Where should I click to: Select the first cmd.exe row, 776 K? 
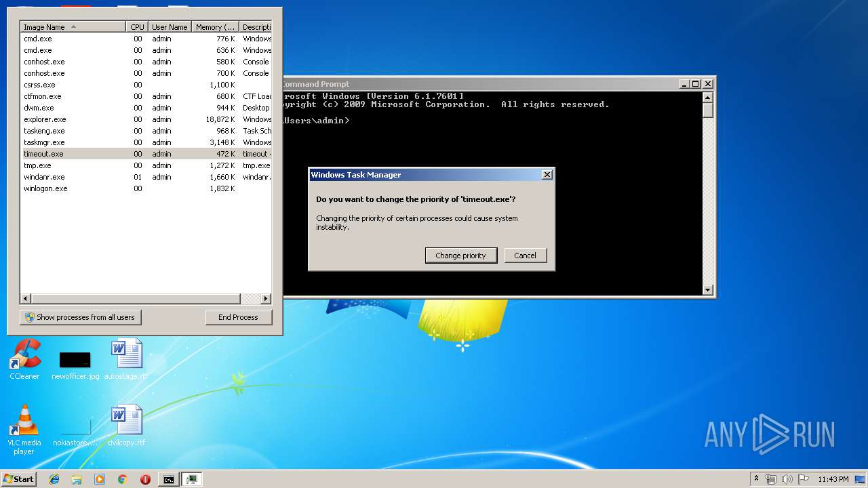click(146, 39)
